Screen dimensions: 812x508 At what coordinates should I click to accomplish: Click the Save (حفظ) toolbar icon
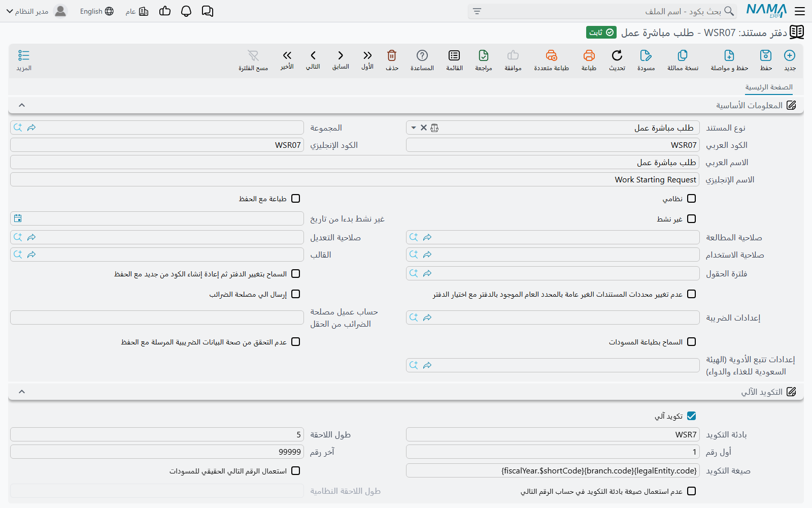pyautogui.click(x=766, y=55)
